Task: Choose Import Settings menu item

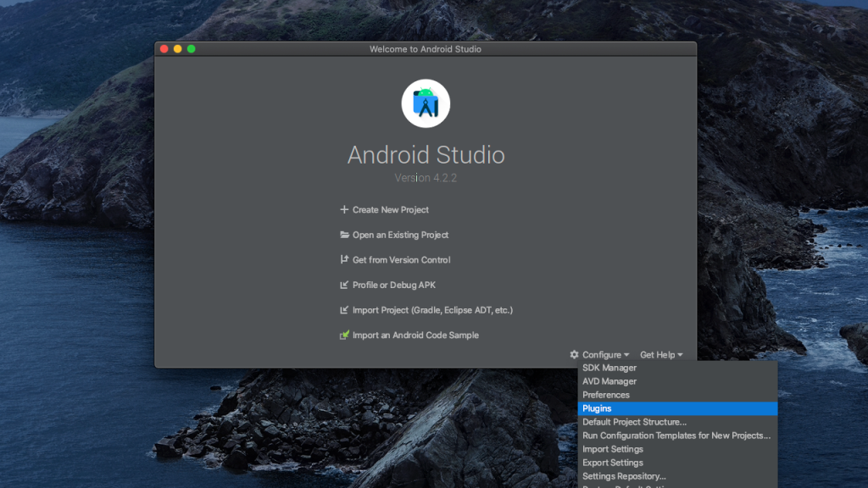Action: tap(677, 449)
